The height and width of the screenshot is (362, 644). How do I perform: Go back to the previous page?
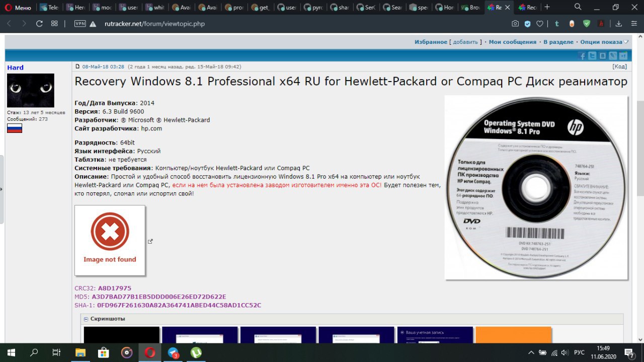coord(10,24)
